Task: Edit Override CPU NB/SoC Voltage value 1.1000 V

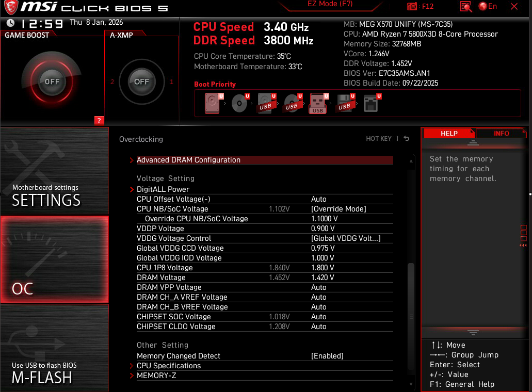Action: click(x=325, y=219)
